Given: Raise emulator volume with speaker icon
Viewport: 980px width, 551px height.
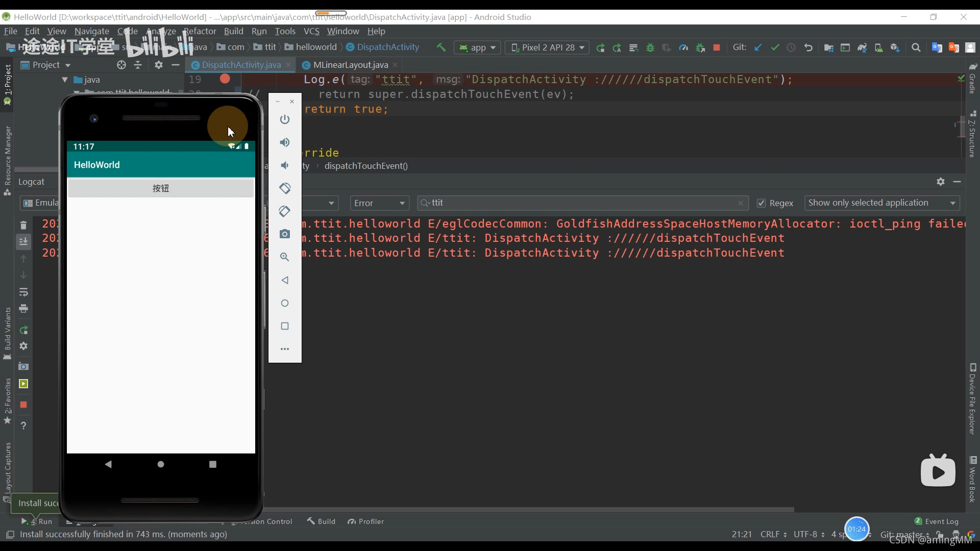Looking at the screenshot, I should (285, 142).
